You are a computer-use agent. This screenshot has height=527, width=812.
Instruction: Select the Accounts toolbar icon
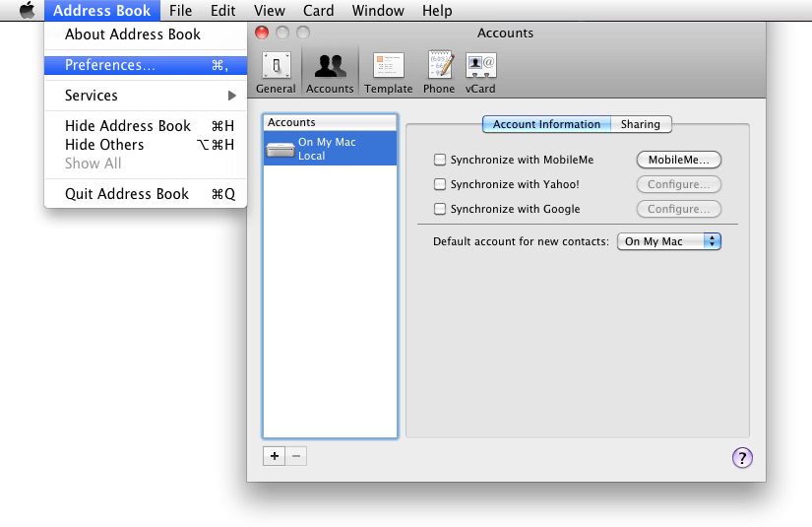pyautogui.click(x=330, y=73)
